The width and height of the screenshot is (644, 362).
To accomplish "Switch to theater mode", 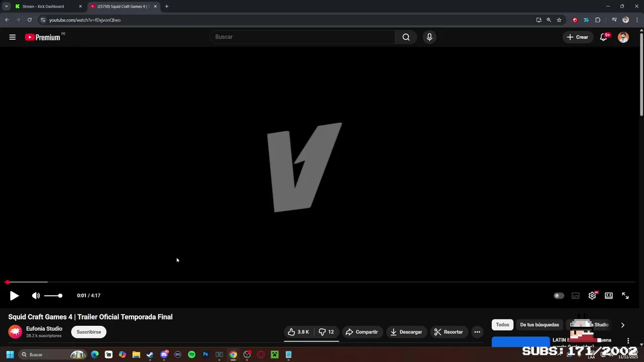I will tap(609, 296).
